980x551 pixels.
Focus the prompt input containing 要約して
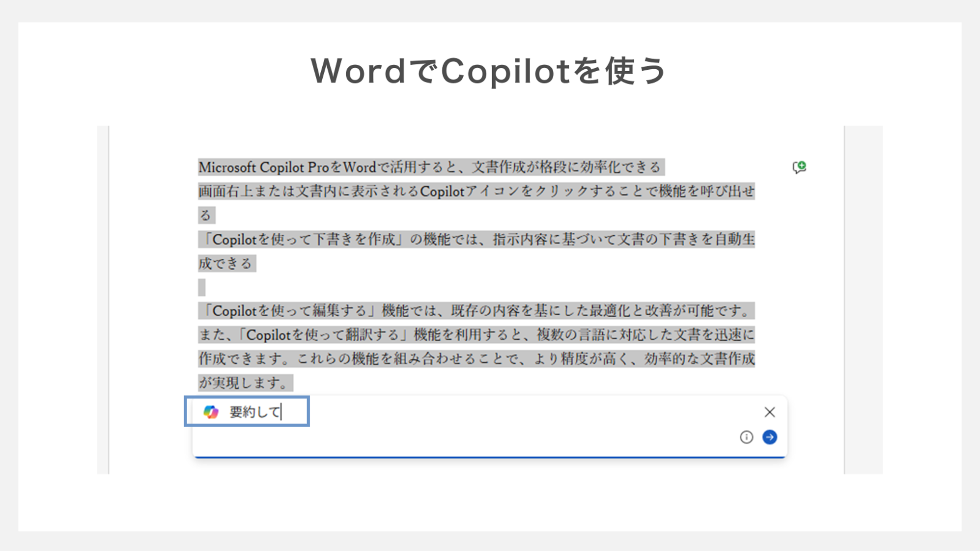point(255,412)
